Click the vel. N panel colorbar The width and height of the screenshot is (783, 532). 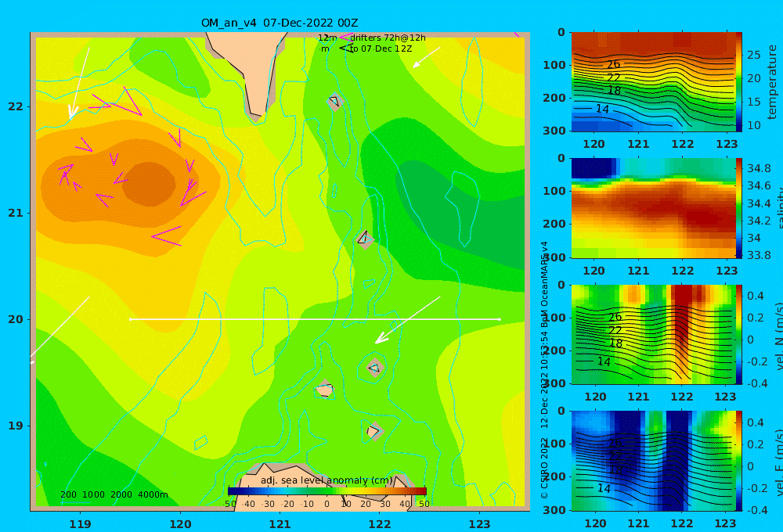(x=739, y=334)
